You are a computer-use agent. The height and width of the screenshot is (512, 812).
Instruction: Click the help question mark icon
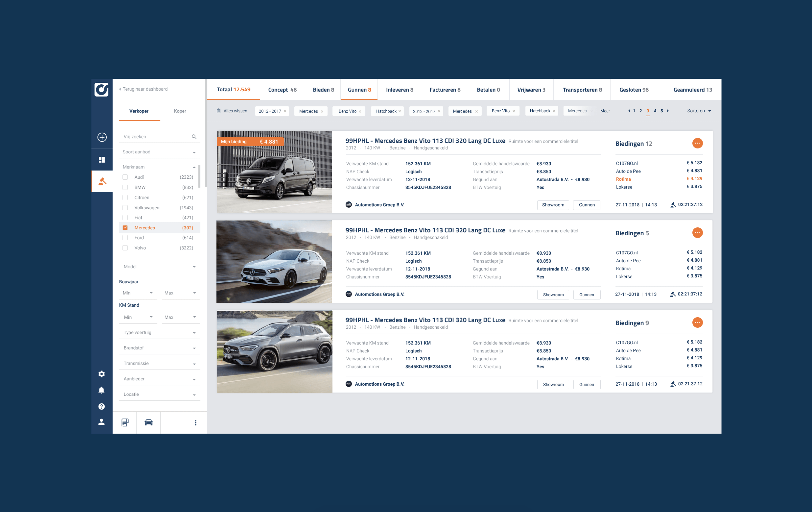point(101,406)
